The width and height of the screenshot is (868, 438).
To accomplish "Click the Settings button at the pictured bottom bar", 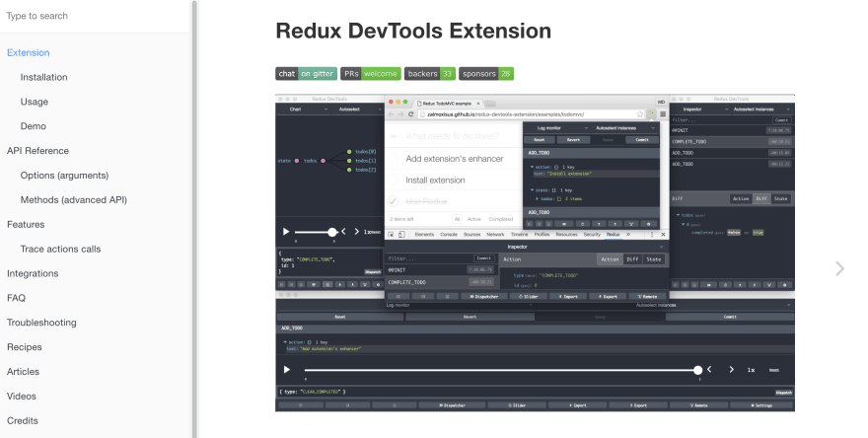I will click(761, 405).
